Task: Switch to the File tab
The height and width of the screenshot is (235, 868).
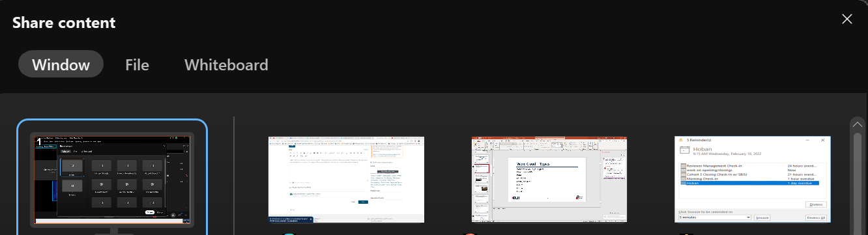Action: point(137,64)
